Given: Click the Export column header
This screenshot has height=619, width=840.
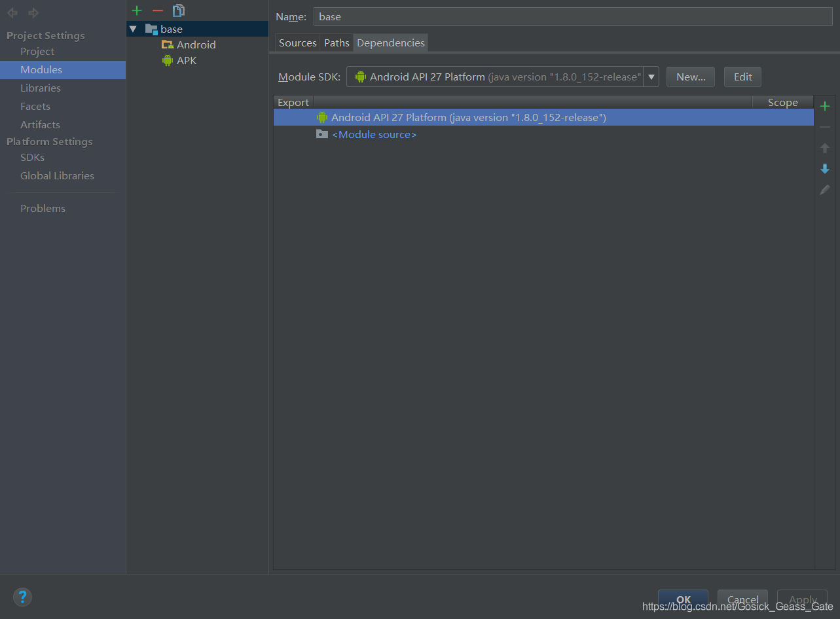Looking at the screenshot, I should coord(293,102).
